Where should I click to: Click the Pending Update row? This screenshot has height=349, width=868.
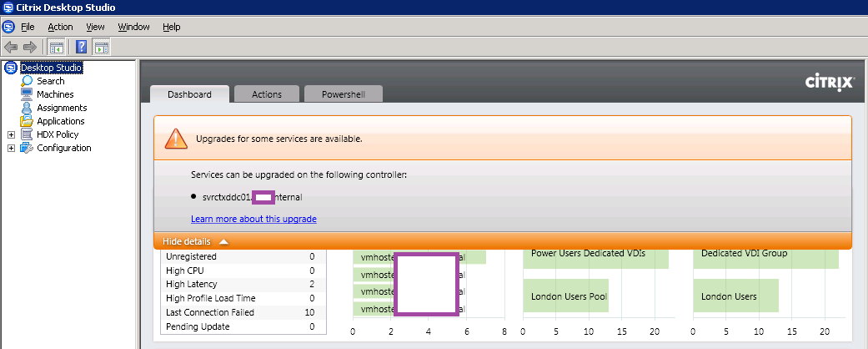243,326
